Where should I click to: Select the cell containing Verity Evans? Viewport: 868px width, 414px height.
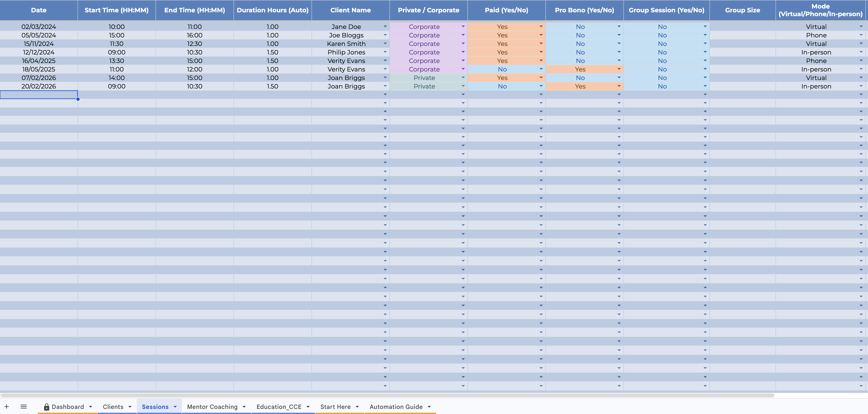346,61
